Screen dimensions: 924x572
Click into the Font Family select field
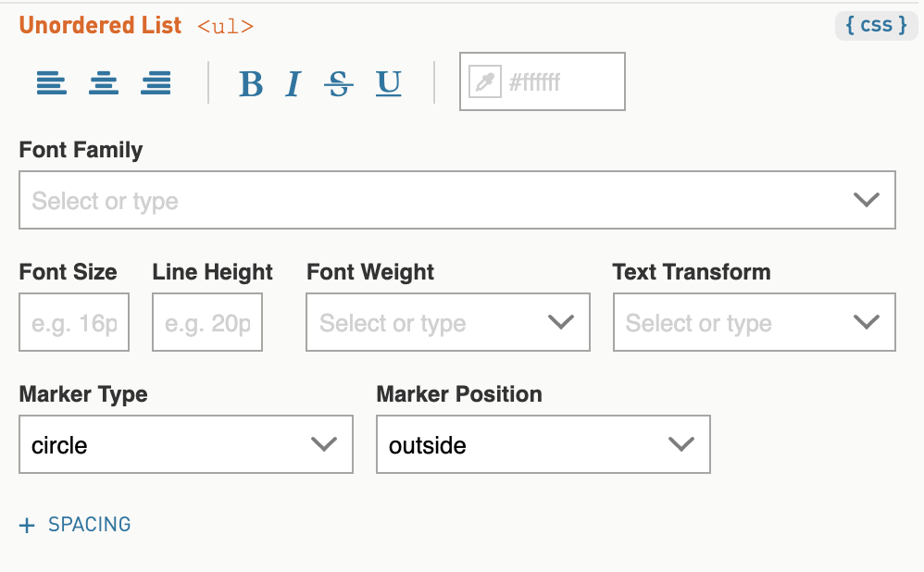457,200
